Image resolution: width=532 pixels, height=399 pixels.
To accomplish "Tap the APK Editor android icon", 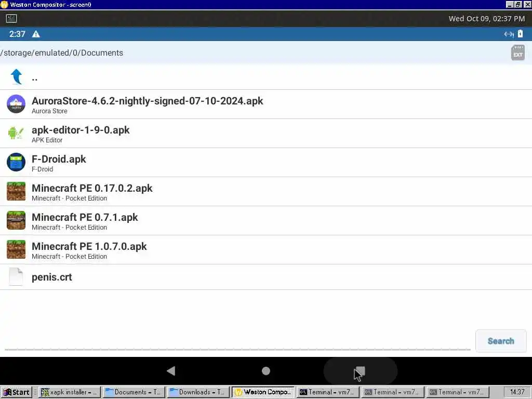I will (x=16, y=133).
